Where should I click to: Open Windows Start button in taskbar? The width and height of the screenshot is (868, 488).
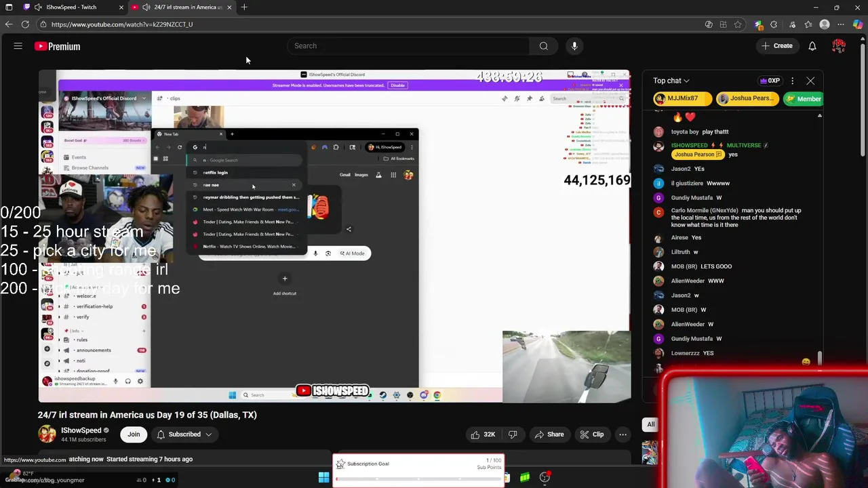click(323, 478)
